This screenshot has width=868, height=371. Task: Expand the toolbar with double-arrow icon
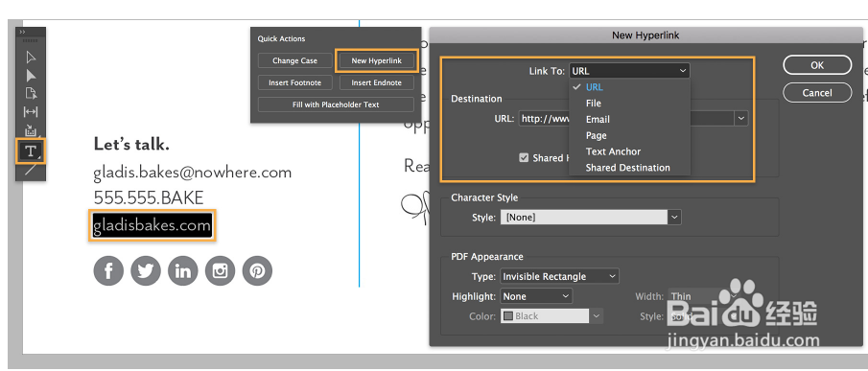(x=23, y=32)
